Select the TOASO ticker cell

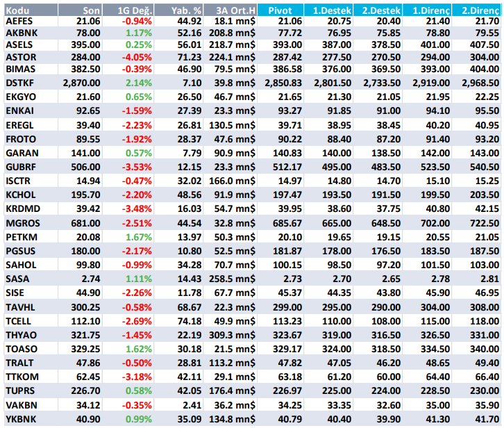coord(31,349)
